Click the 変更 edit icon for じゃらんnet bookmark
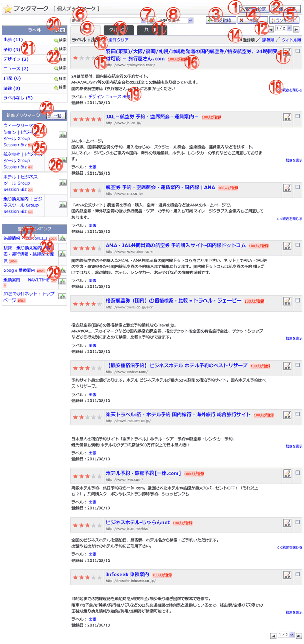 click(x=287, y=524)
